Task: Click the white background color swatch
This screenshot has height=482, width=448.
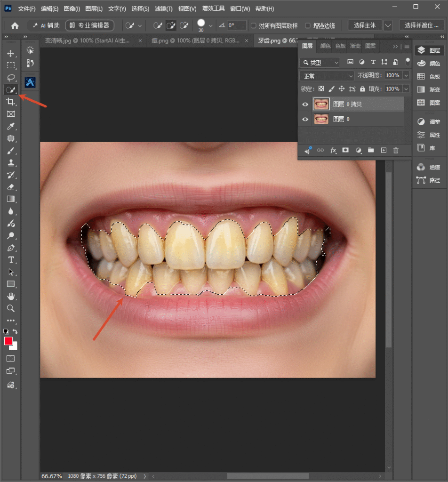Action: [x=15, y=347]
